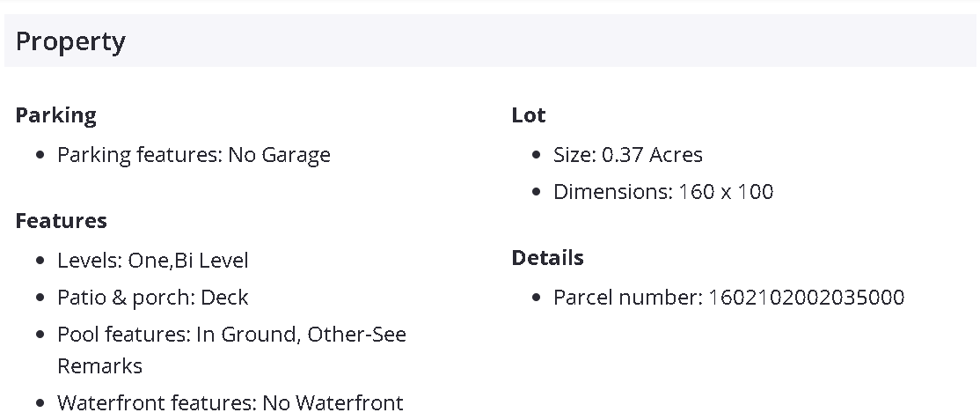Image resolution: width=980 pixels, height=420 pixels.
Task: Click the 'Dimensions' label text
Action: pos(611,192)
